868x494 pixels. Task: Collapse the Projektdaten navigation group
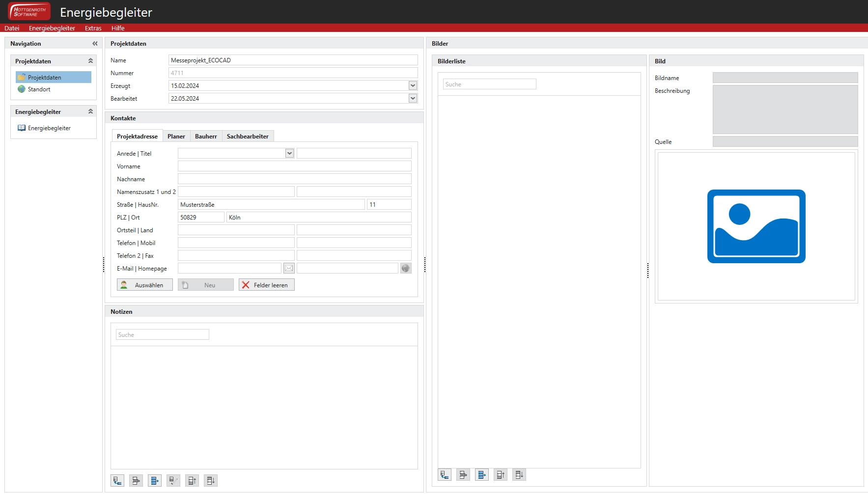click(90, 61)
